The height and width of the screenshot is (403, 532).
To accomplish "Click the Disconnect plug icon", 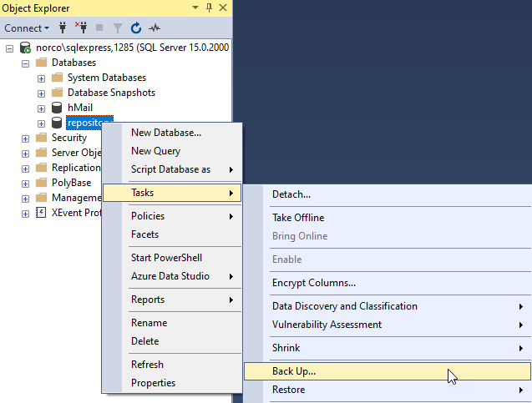I will [81, 28].
